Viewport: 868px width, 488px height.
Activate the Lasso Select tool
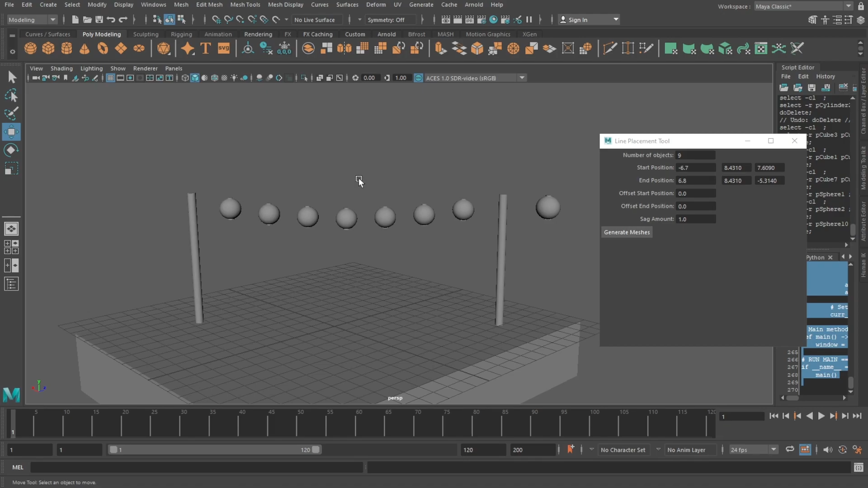(11, 95)
